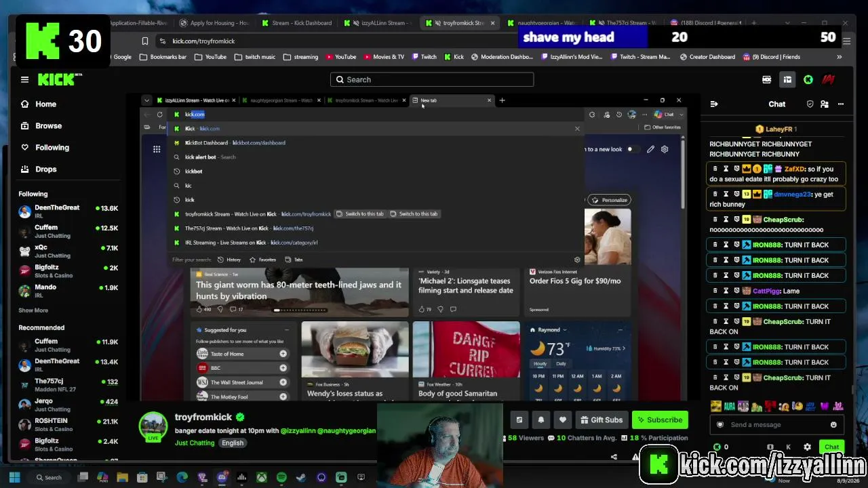Switch to the Stream - Kick Dashboard tab
Screen dimensions: 868x488
pos(296,23)
